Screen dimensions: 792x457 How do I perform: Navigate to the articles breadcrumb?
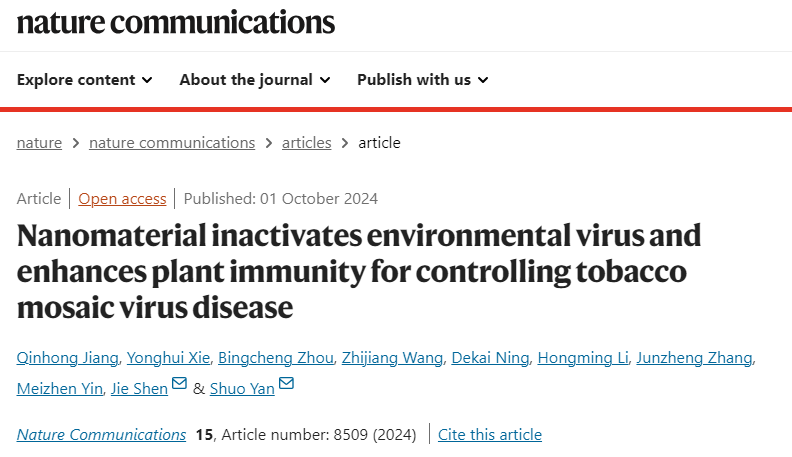[307, 143]
